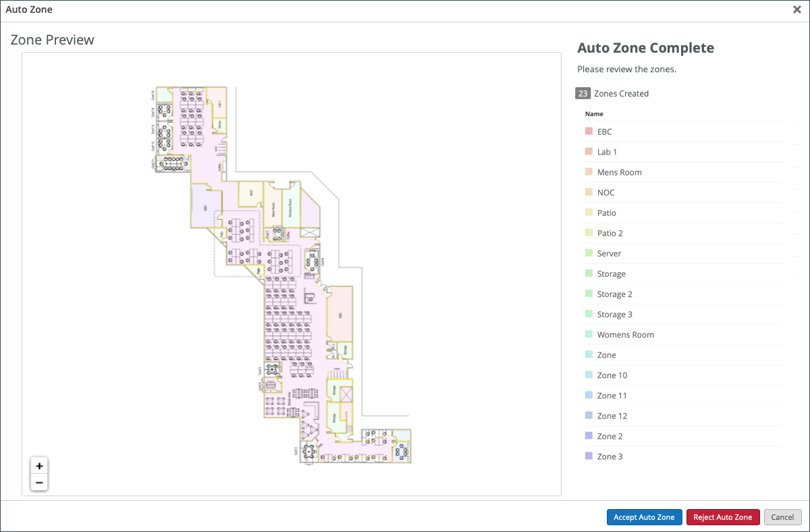Select Zone 12 in the list

point(612,415)
